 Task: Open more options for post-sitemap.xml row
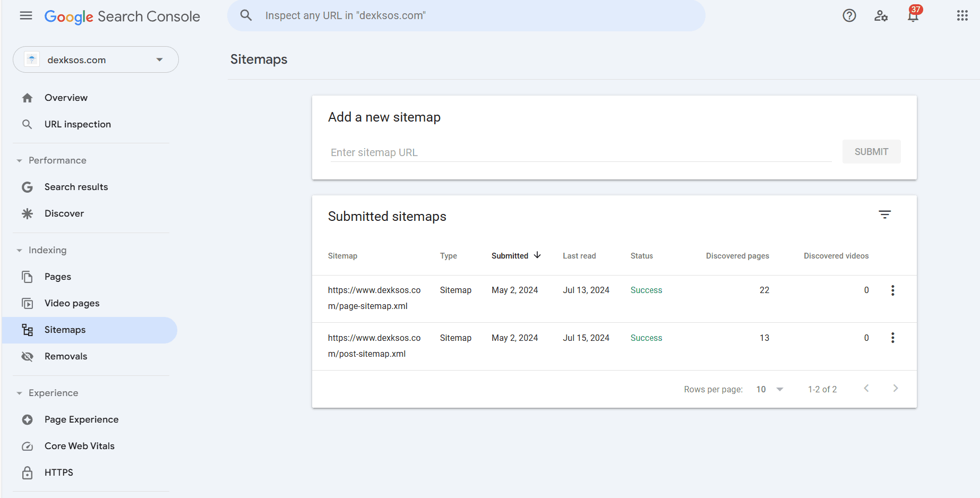coord(893,338)
